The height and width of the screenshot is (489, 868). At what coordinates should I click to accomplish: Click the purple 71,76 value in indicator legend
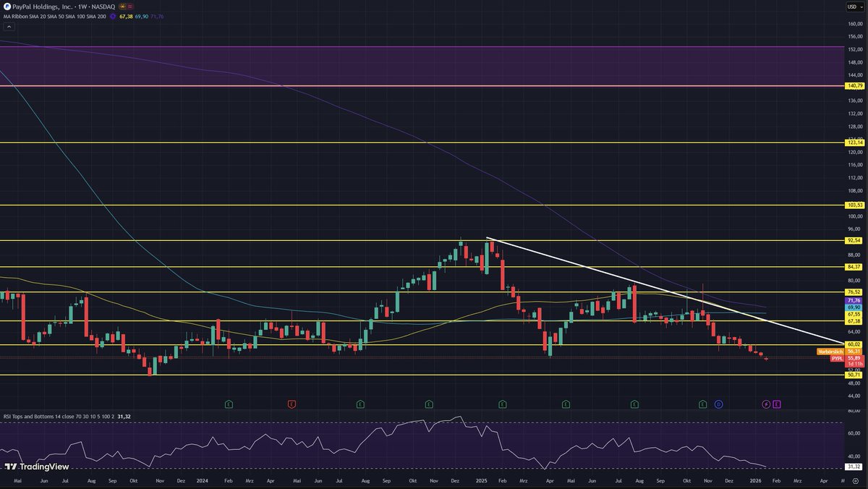click(x=157, y=15)
